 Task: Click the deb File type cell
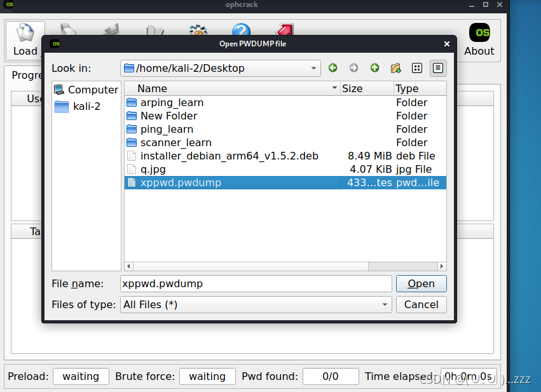[x=415, y=156]
